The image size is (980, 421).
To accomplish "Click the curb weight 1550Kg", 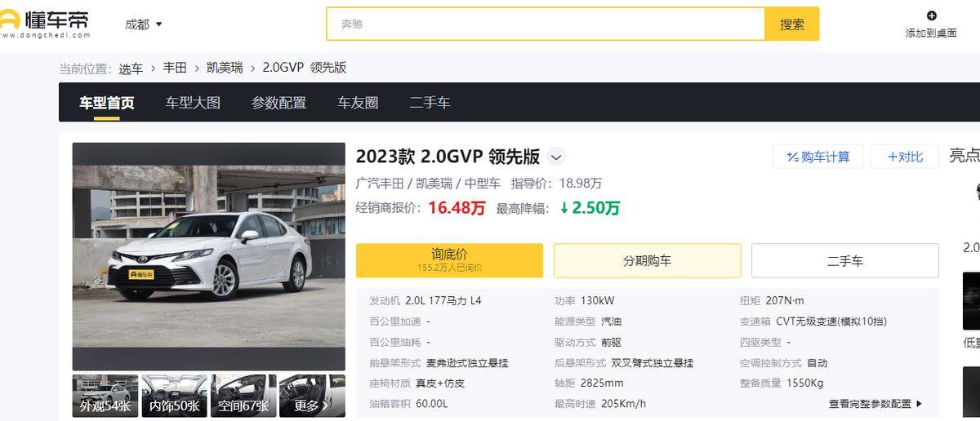I will click(805, 383).
